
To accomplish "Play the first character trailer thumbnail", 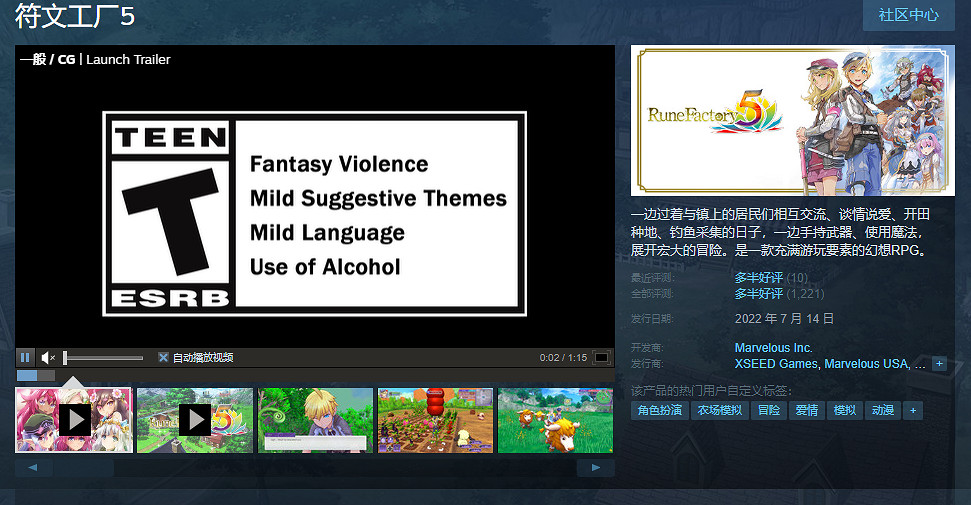I will (74, 420).
